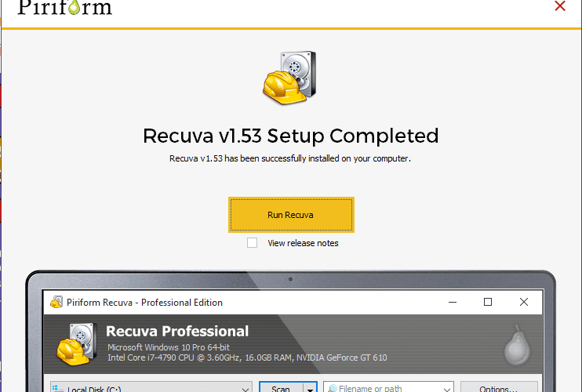
Task: Click the Recuva hard drive helmet icon
Action: 289,78
